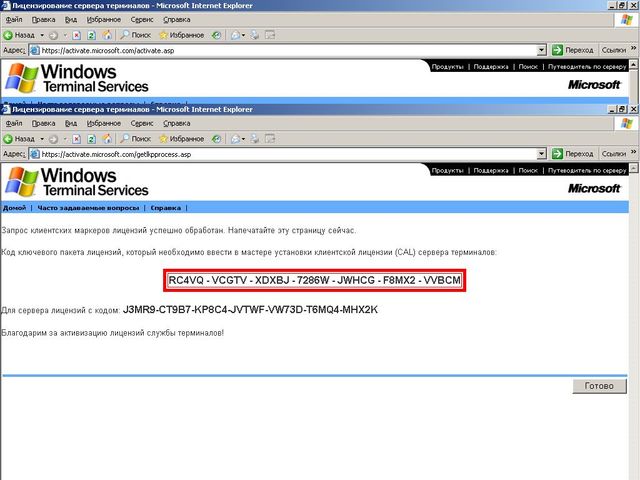Click Справка link in blue navigation bar
The height and width of the screenshot is (480, 640).
[x=165, y=208]
